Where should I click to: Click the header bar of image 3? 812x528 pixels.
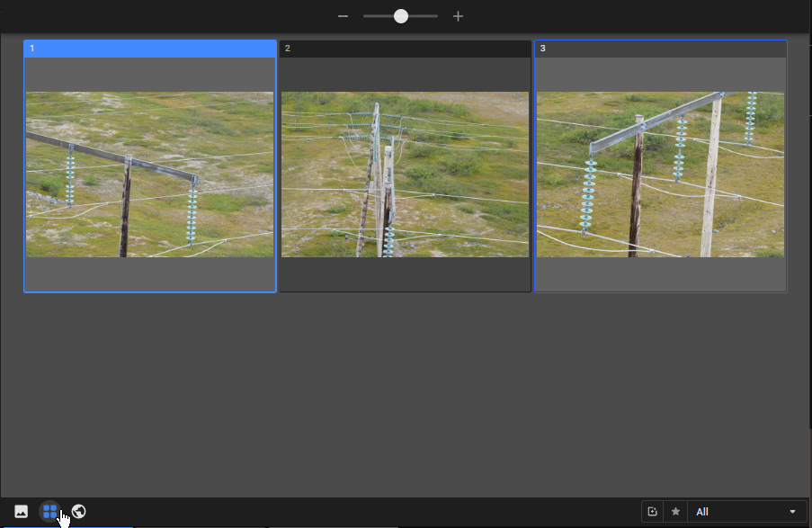[660, 49]
